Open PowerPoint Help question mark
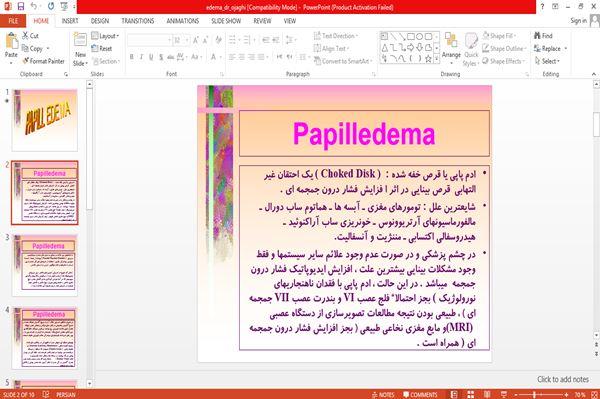600x399 pixels. coord(542,7)
